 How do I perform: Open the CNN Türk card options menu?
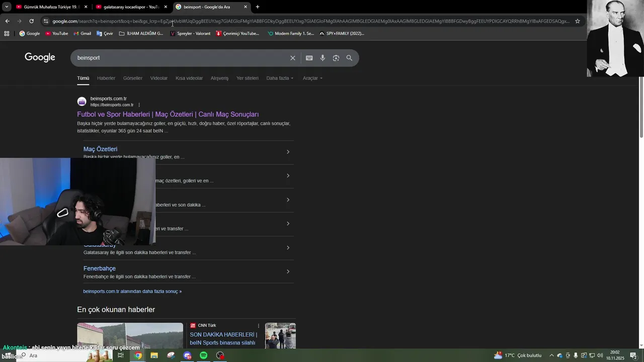259,326
